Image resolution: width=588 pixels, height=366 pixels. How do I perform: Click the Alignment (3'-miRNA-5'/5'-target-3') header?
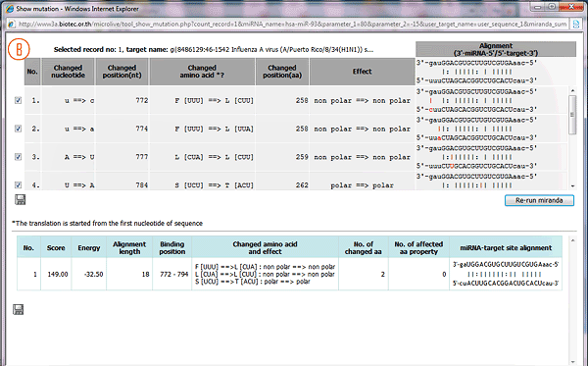pyautogui.click(x=496, y=49)
